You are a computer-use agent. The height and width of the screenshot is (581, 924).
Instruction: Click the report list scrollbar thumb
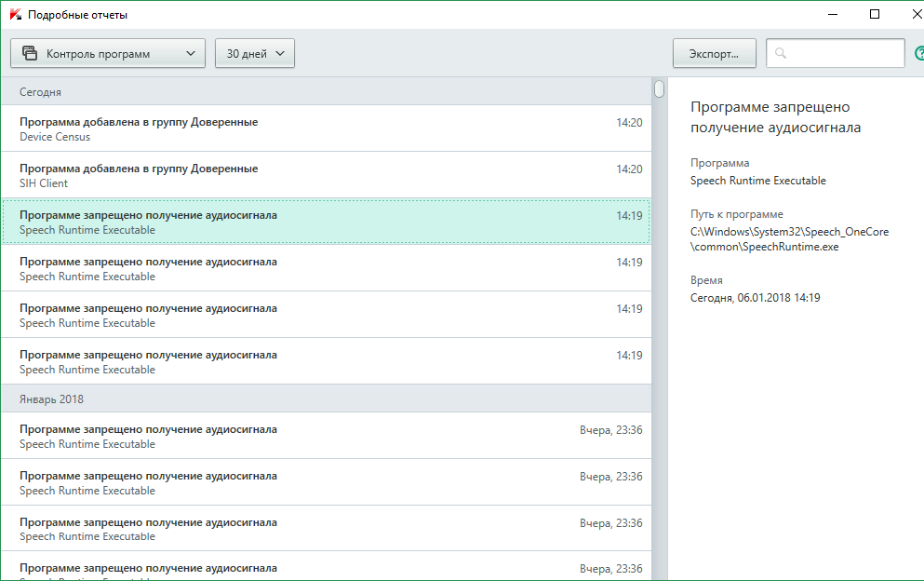point(659,89)
